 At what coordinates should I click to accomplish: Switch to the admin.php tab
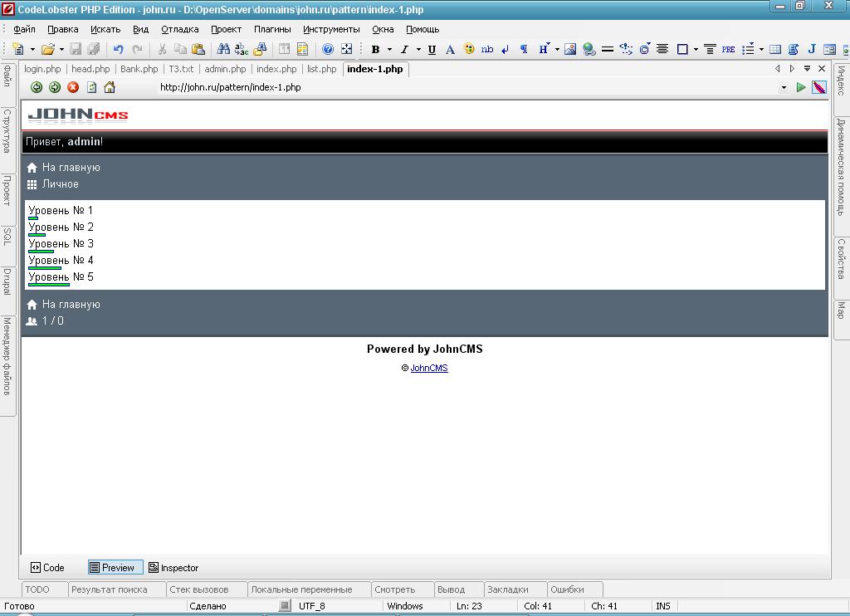[225, 69]
